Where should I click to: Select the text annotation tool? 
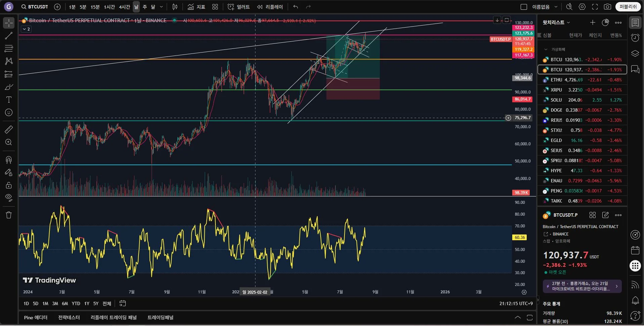(x=9, y=100)
